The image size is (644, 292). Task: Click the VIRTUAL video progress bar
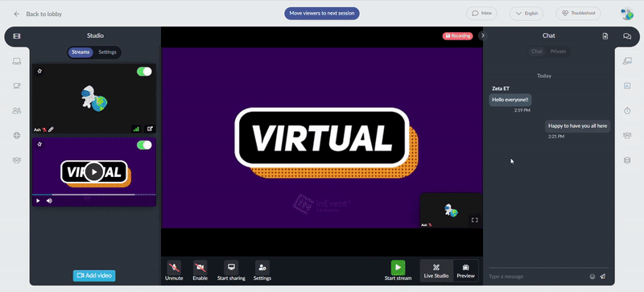coord(94,194)
